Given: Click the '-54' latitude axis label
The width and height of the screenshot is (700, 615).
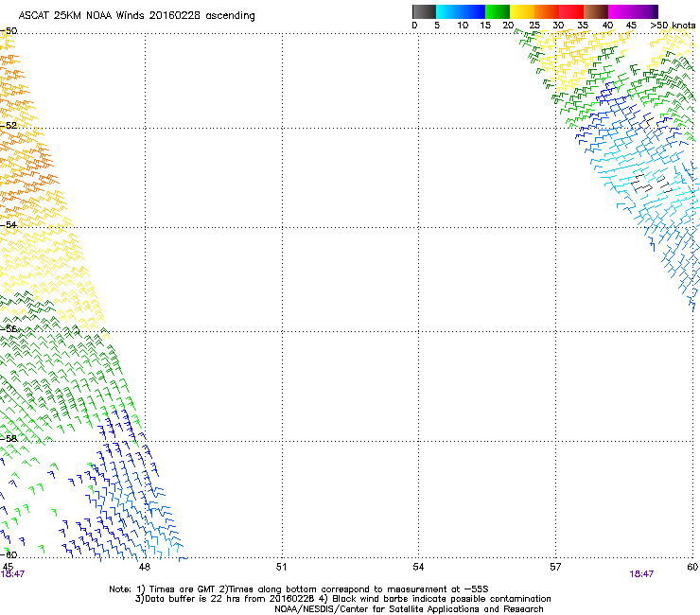Looking at the screenshot, I should (x=9, y=225).
